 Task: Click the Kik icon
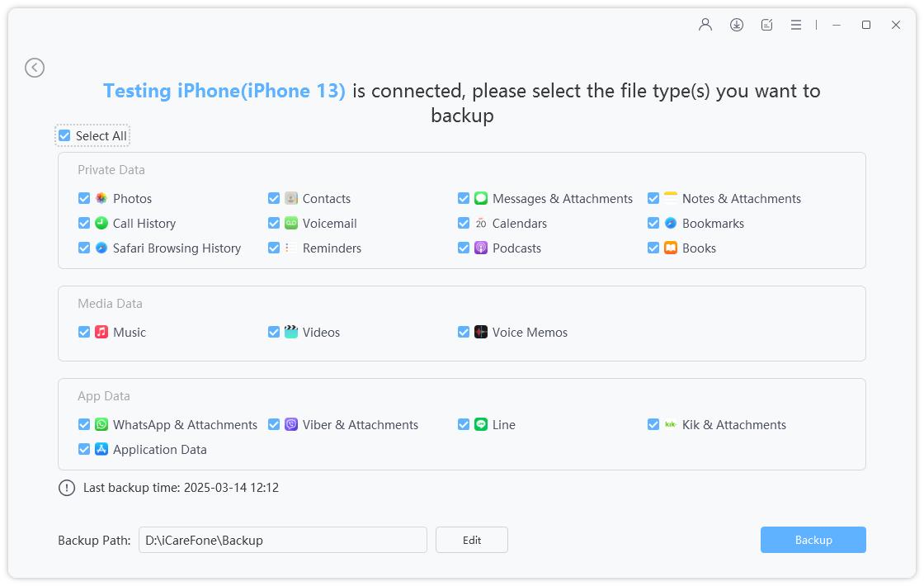tap(671, 424)
